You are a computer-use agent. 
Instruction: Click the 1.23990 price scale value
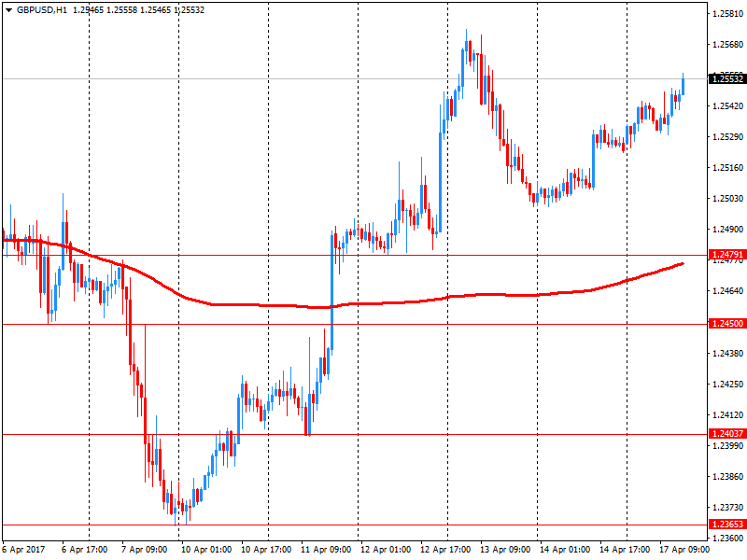[727, 445]
